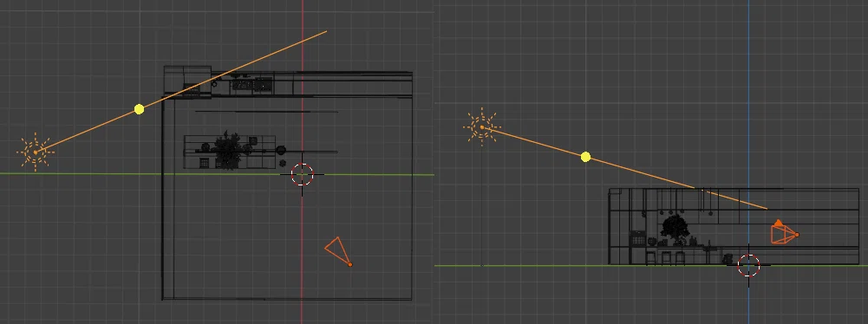The image size is (868, 324).
Task: Click the camera object in the right viewport
Action: pyautogui.click(x=785, y=232)
